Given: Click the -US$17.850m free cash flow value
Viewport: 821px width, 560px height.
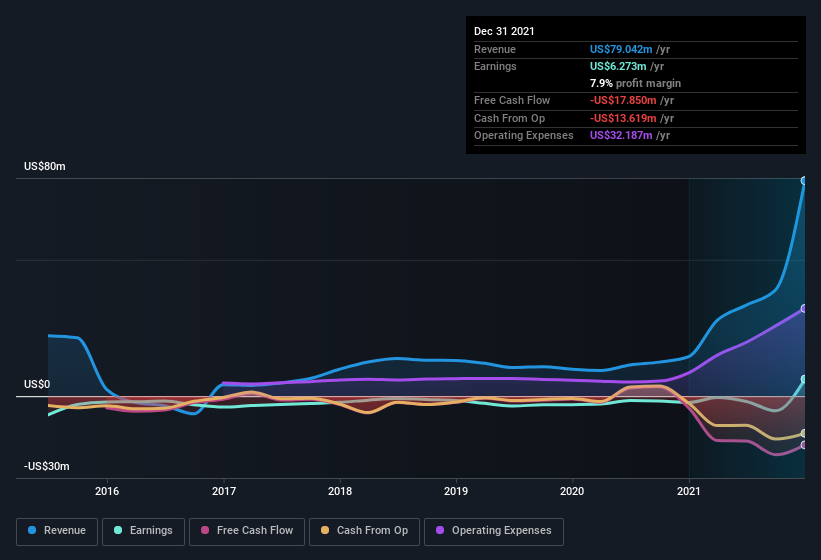Looking at the screenshot, I should tap(623, 100).
